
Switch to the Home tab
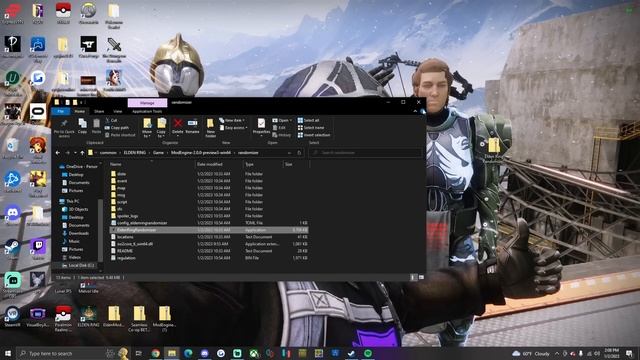click(80, 111)
